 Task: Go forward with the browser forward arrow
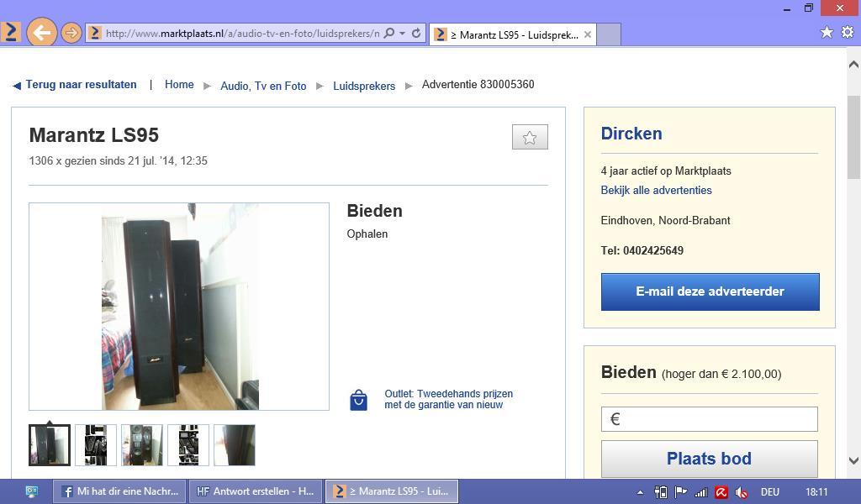click(x=71, y=33)
